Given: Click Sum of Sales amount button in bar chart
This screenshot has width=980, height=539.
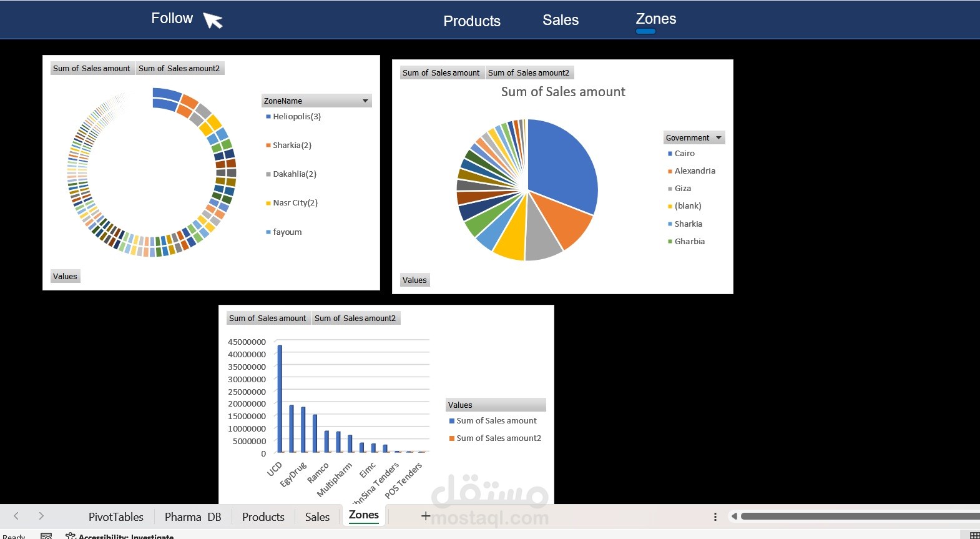Looking at the screenshot, I should 268,318.
